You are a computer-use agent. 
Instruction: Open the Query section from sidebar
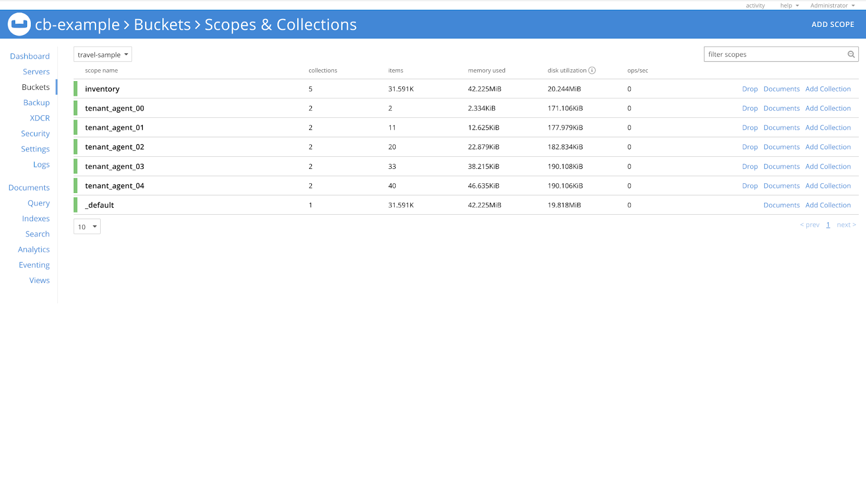[x=38, y=203]
